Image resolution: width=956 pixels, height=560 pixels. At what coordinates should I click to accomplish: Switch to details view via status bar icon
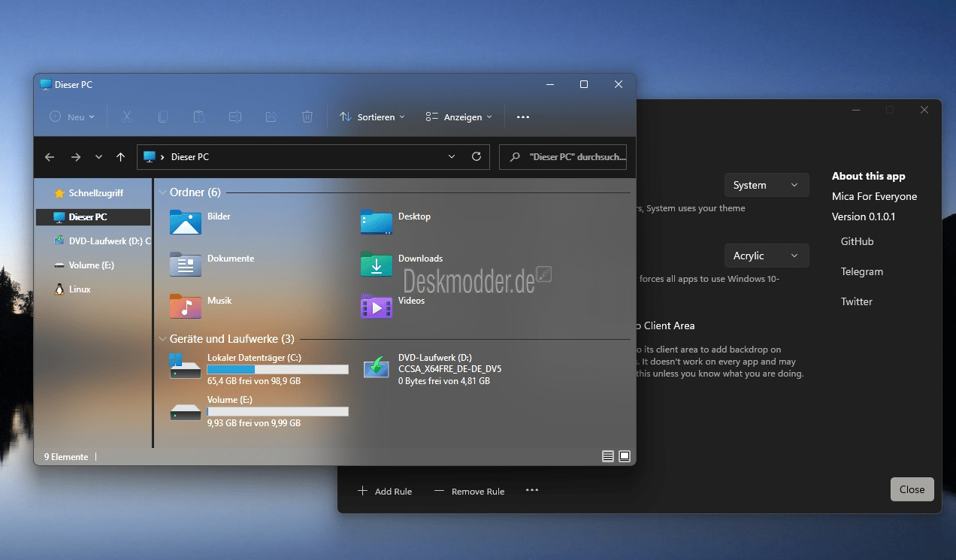pyautogui.click(x=607, y=456)
